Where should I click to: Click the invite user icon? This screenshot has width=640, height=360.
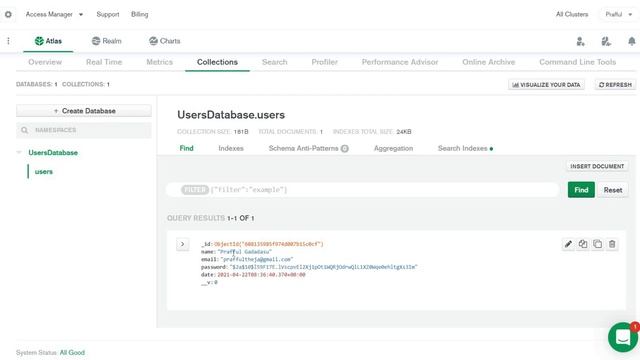pyautogui.click(x=580, y=41)
